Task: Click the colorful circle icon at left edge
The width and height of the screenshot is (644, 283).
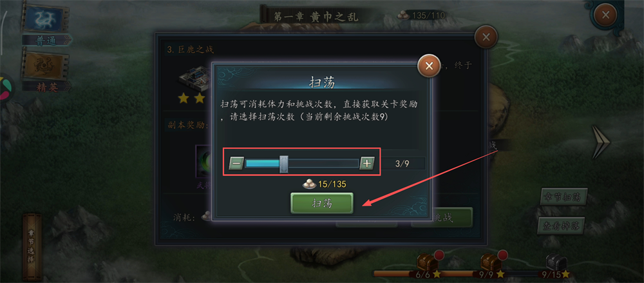Action: [x=5, y=88]
